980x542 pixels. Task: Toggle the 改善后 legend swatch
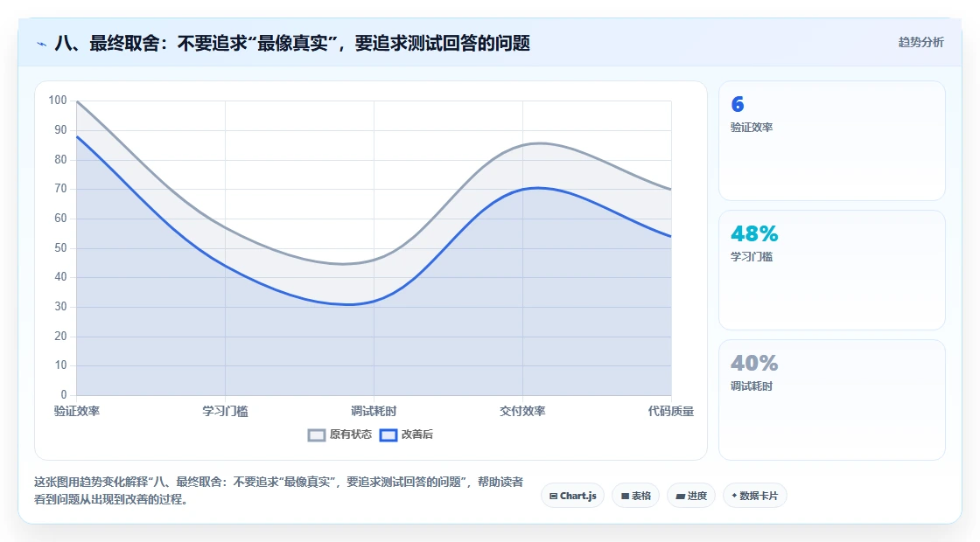click(388, 435)
